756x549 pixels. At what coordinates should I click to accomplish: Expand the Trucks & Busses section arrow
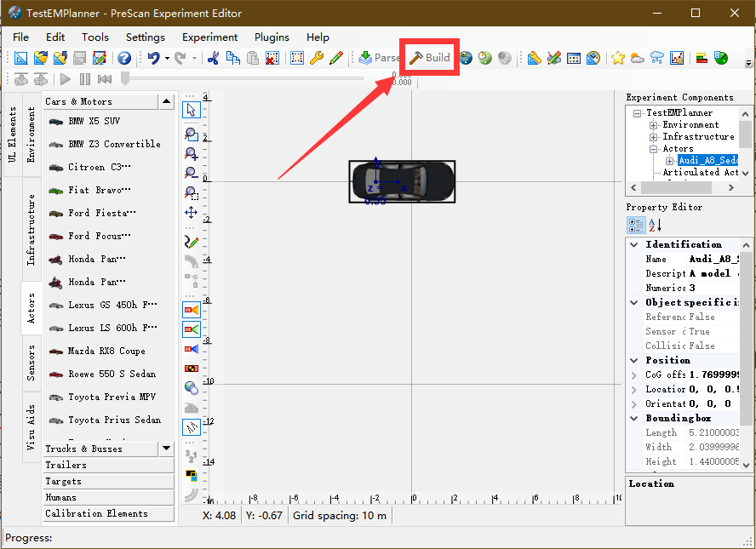(166, 449)
